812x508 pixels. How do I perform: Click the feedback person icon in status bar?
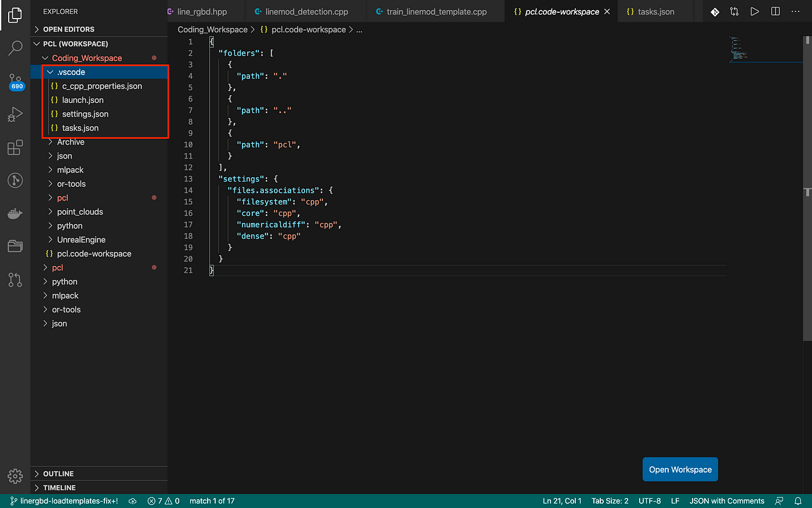pos(779,501)
